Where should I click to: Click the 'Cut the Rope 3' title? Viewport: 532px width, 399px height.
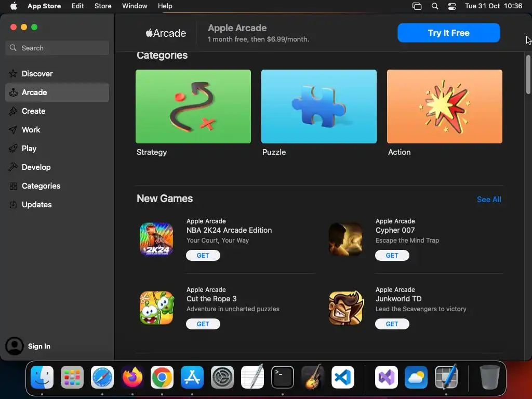211,299
